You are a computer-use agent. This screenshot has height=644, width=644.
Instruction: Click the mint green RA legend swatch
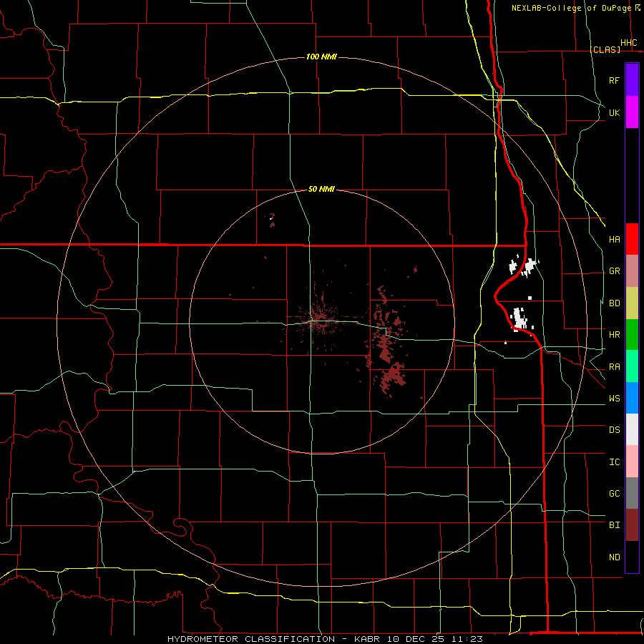(632, 366)
